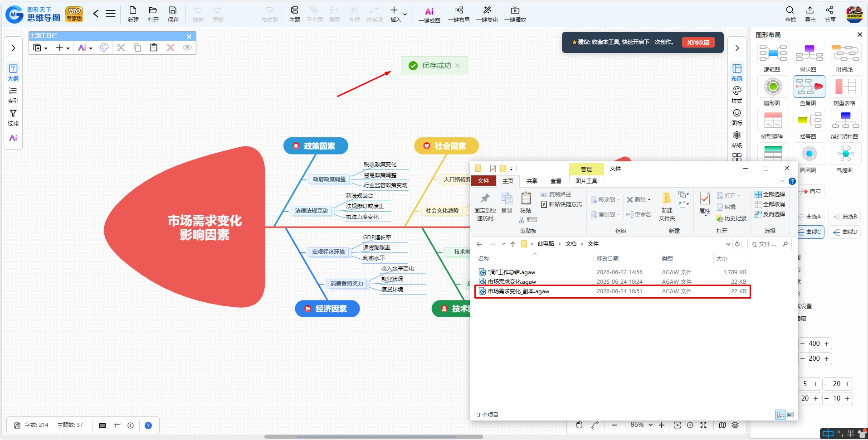
Task: Click the 导出 export icon
Action: 810,15
